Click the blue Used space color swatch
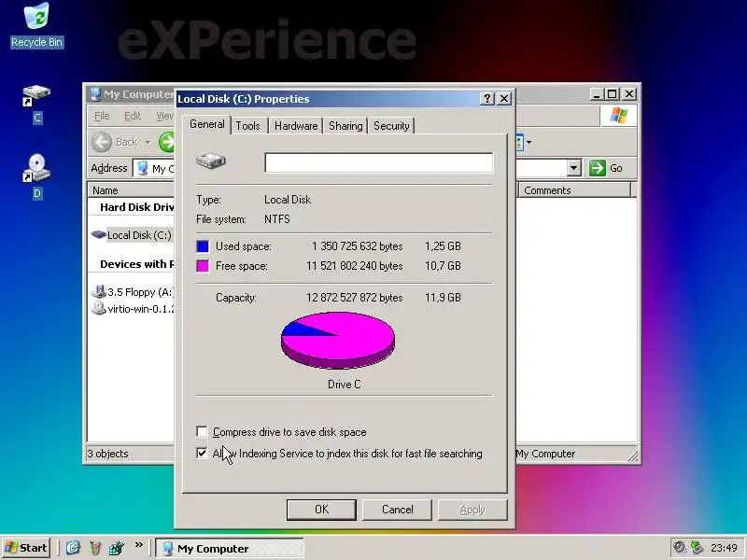Viewport: 747px width, 560px height. click(x=203, y=246)
